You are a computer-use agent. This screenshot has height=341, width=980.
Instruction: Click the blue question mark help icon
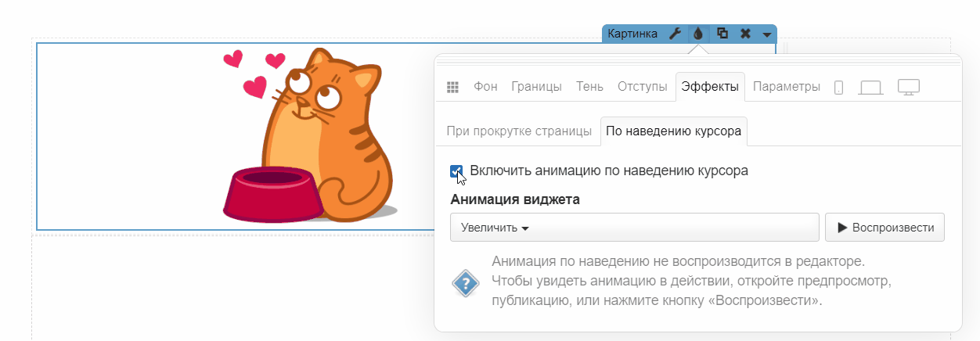pos(466,282)
